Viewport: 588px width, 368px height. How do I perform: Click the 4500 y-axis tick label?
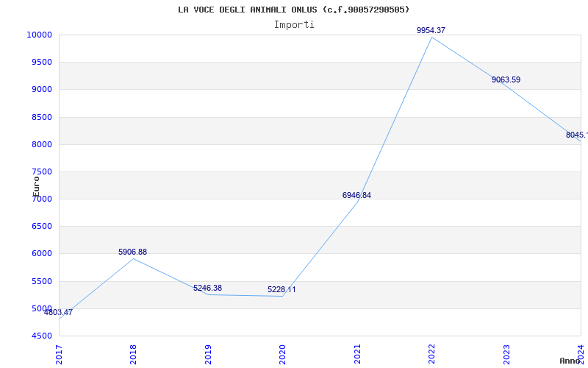pos(42,336)
